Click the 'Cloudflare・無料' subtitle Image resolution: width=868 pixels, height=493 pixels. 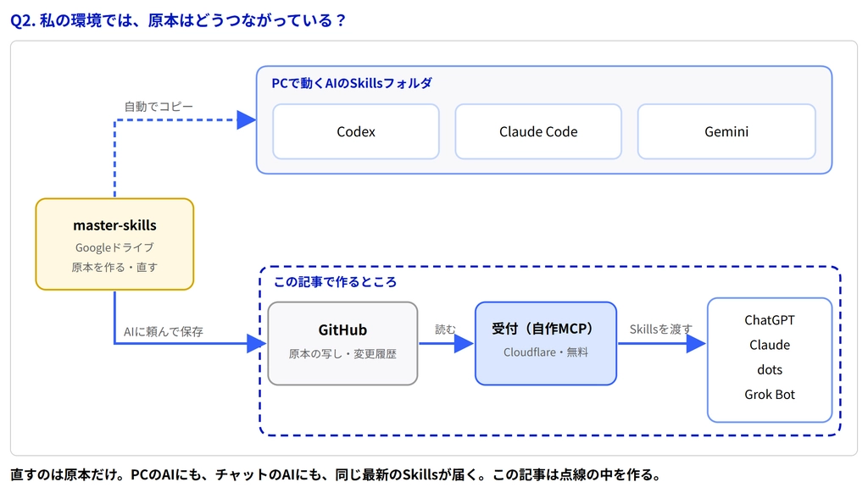546,352
